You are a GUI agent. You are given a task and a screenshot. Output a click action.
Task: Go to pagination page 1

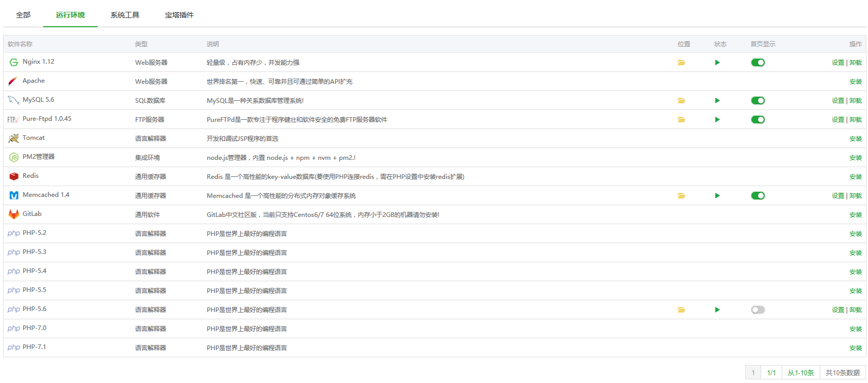click(753, 373)
